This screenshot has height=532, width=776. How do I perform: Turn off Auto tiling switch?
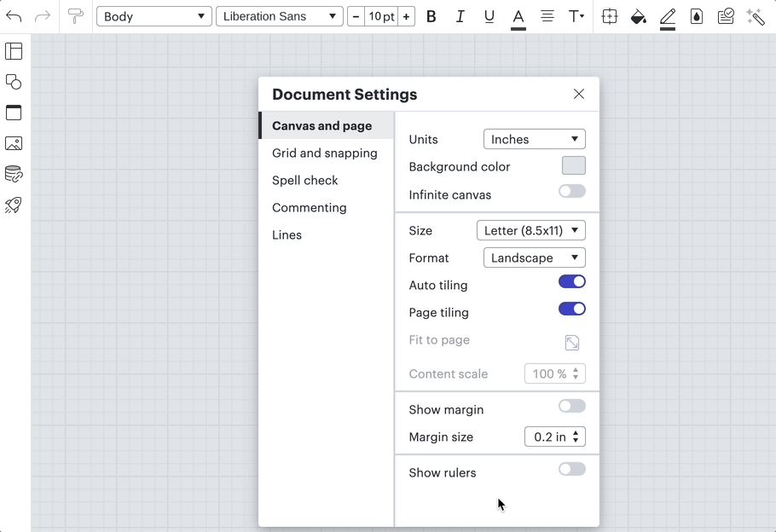[x=572, y=282]
